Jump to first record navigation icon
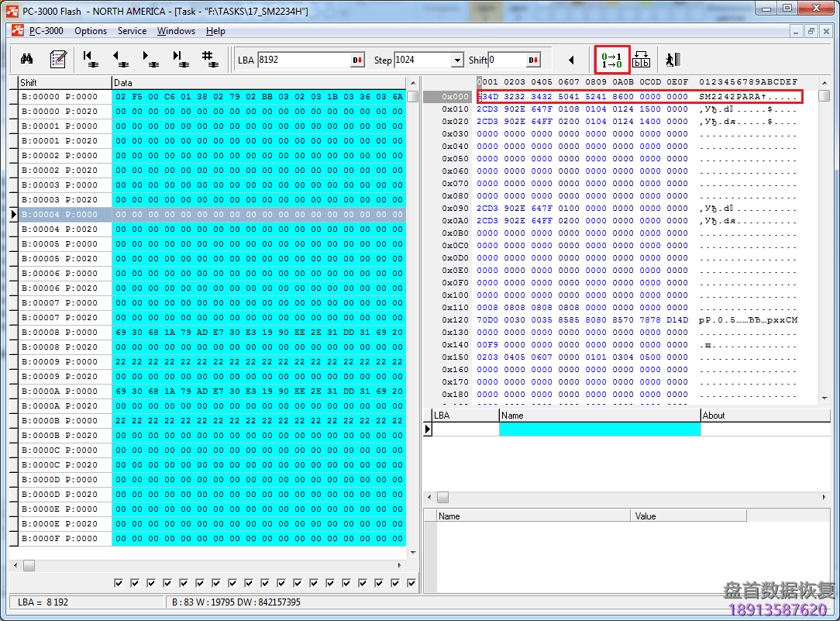This screenshot has height=621, width=840. pyautogui.click(x=90, y=60)
